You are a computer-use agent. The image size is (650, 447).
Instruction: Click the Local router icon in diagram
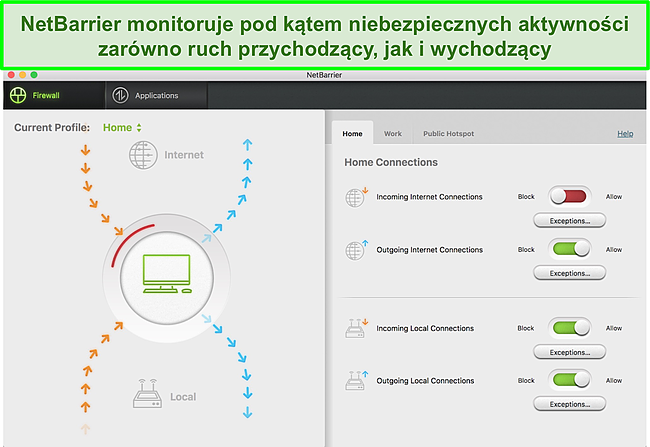pyautogui.click(x=147, y=394)
